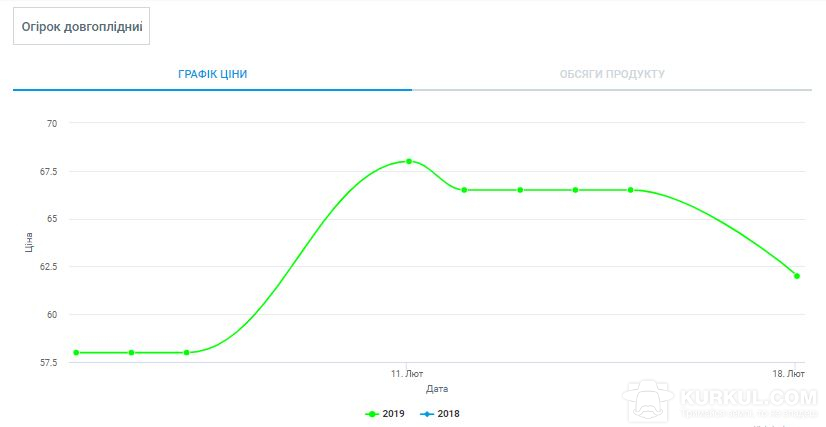This screenshot has width=826, height=427.
Task: Click the third data point at 58
Action: point(186,353)
